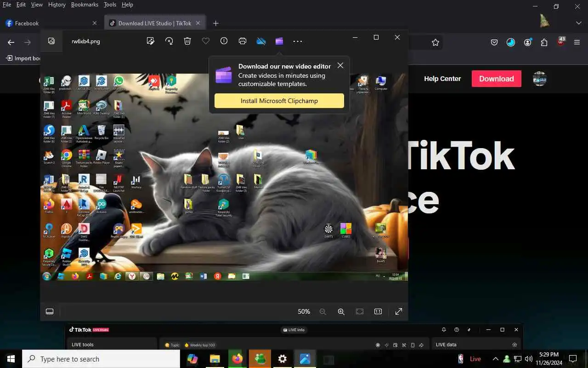Open Copilot from the taskbar
The image size is (588, 368).
[x=192, y=359]
